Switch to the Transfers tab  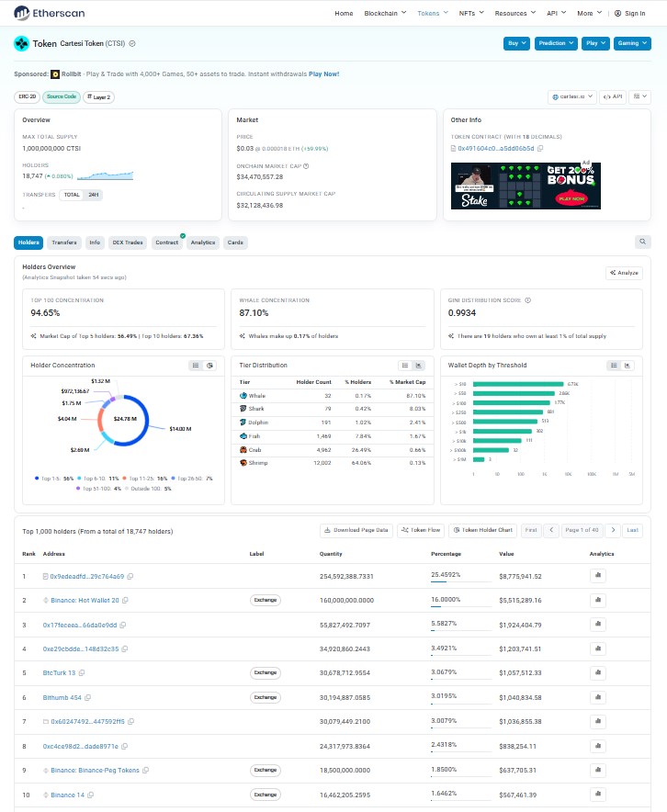click(64, 242)
